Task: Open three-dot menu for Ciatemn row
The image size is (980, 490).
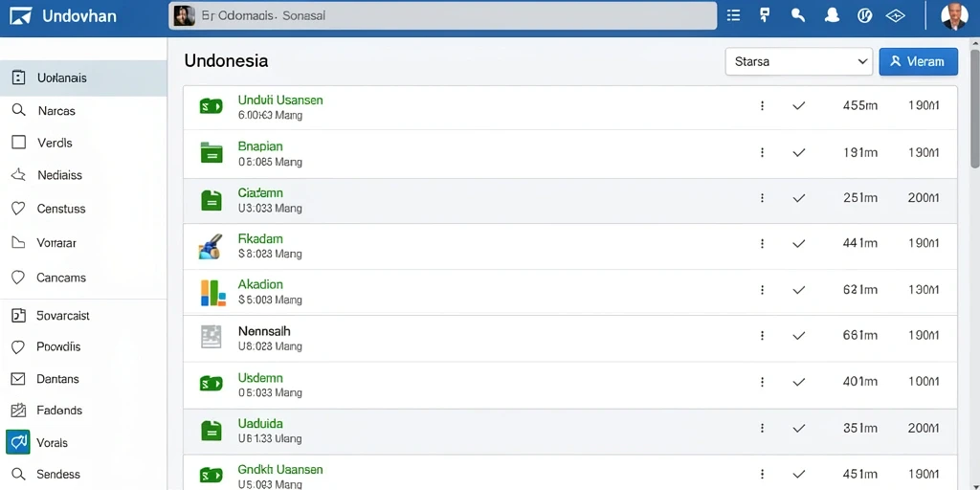Action: click(762, 198)
